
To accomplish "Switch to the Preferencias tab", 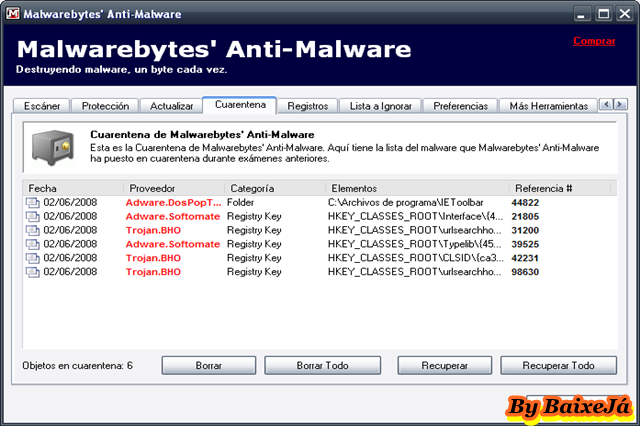I will point(460,106).
